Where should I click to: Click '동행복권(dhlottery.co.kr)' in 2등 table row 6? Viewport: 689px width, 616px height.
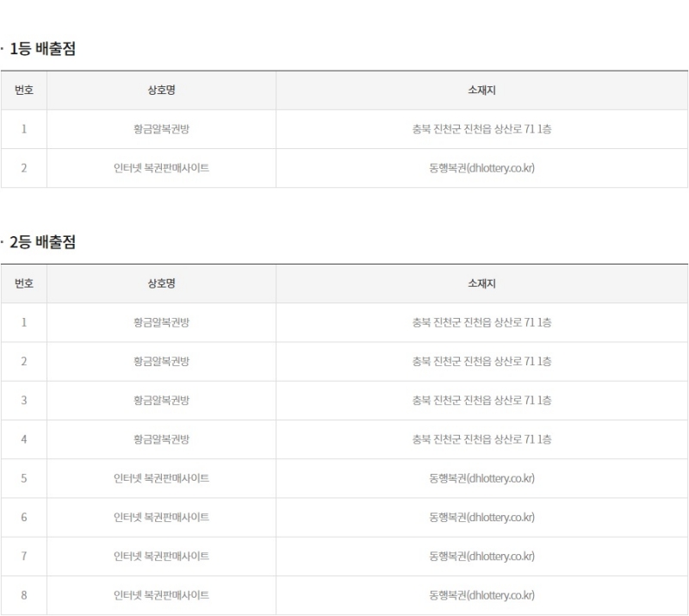[481, 517]
